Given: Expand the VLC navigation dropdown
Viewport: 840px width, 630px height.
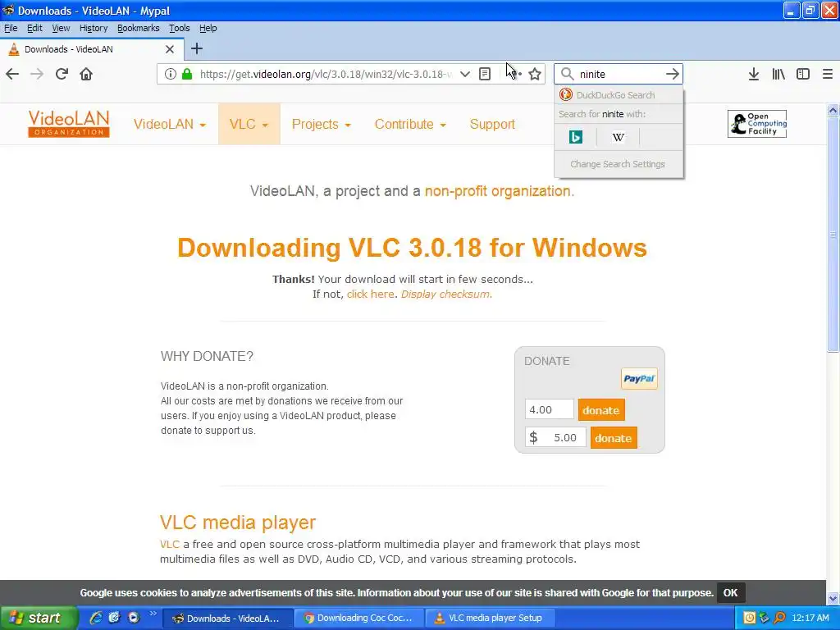Looking at the screenshot, I should (249, 125).
